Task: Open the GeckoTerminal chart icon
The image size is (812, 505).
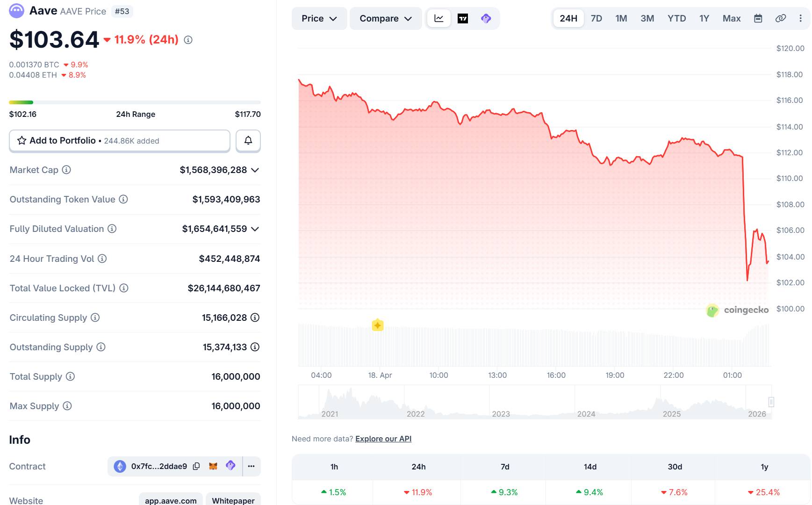Action: (486, 18)
